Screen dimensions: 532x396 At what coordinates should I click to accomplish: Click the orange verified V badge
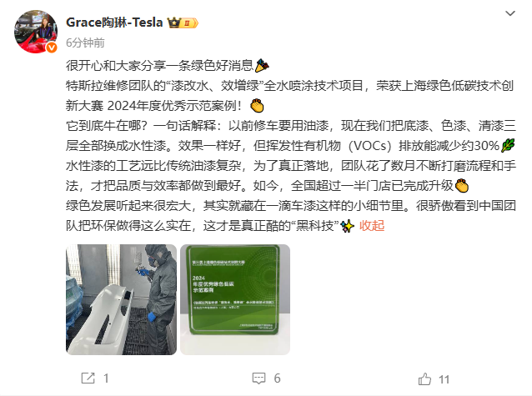[x=51, y=48]
